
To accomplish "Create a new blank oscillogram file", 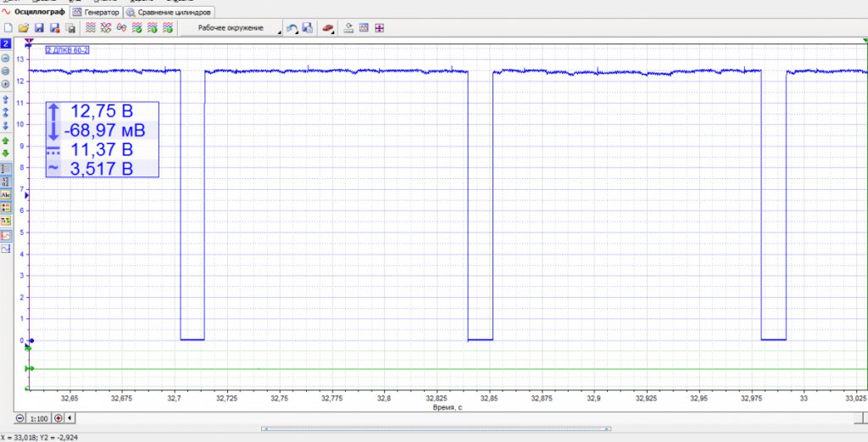I will [8, 28].
